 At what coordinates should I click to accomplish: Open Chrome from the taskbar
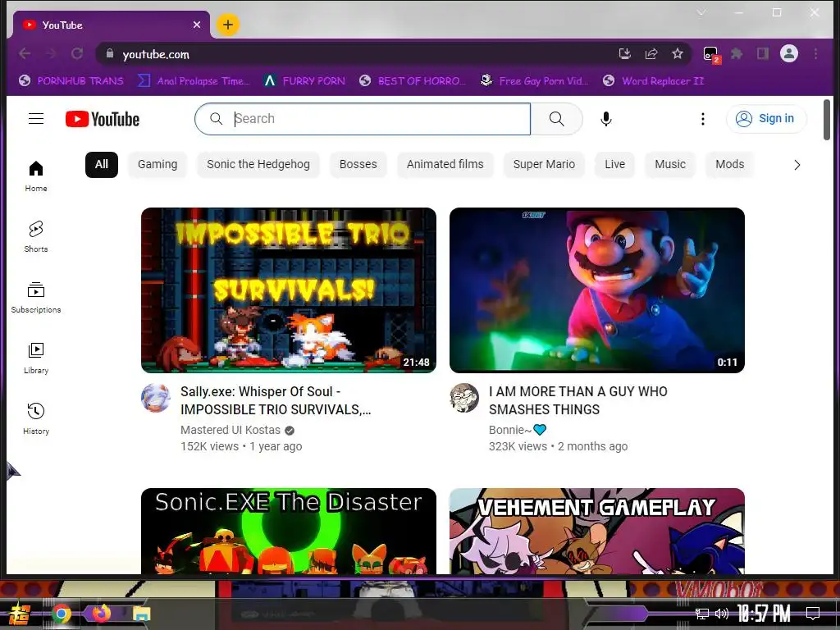pos(62,614)
